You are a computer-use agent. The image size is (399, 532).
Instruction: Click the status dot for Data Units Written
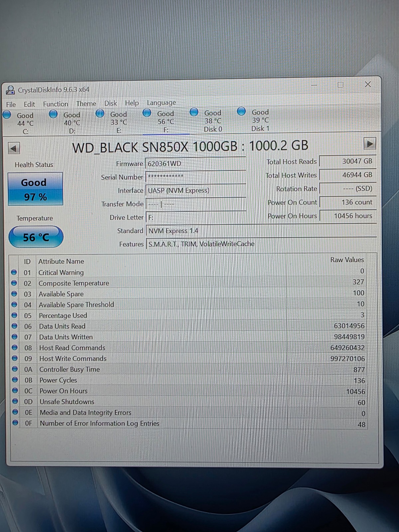pos(15,337)
